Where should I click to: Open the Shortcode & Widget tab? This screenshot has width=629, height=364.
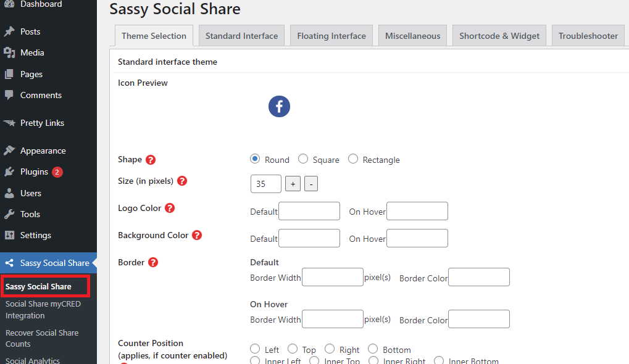tap(499, 36)
